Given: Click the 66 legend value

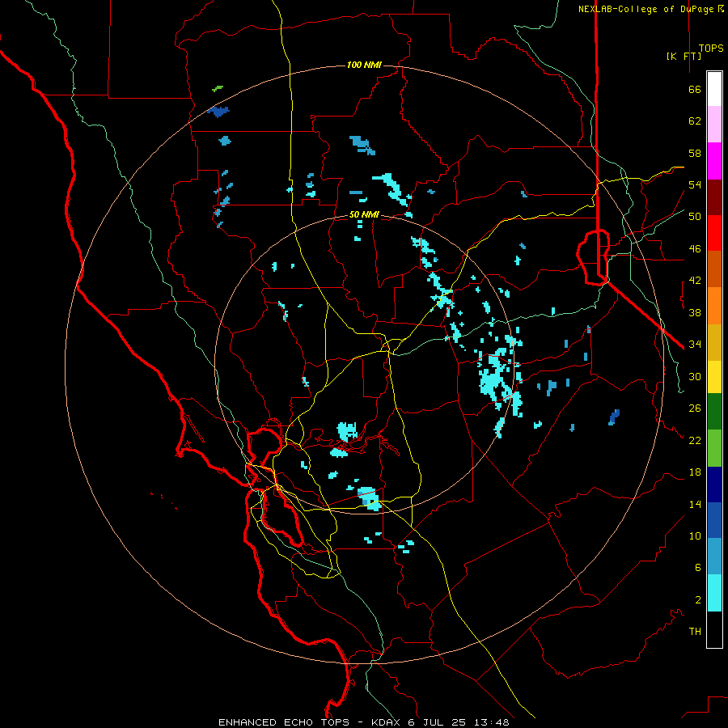Looking at the screenshot, I should point(695,89).
